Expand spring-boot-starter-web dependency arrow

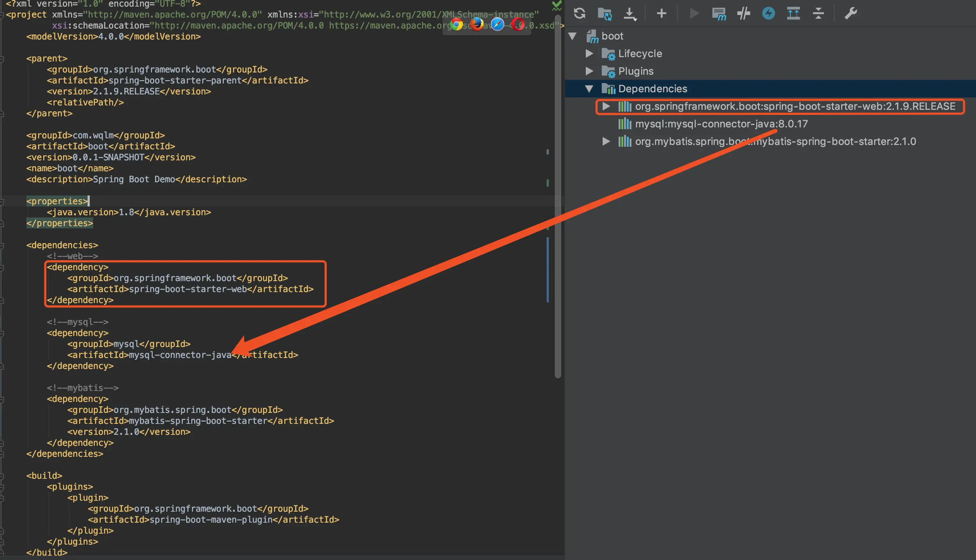coord(606,106)
